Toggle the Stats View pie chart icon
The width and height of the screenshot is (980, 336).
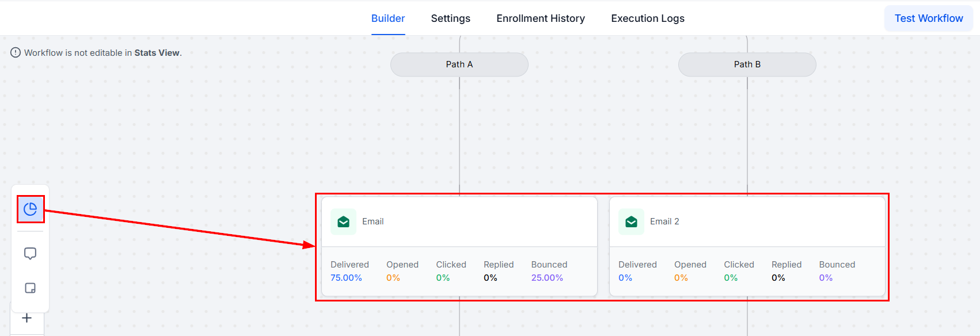coord(31,209)
